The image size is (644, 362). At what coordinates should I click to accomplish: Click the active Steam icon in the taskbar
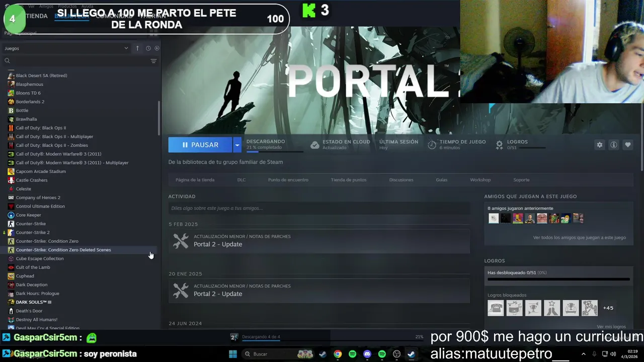tap(411, 354)
